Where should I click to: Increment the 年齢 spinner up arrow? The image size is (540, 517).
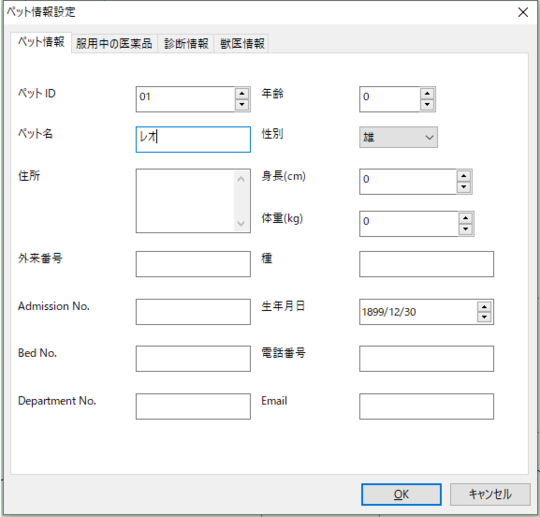tap(427, 94)
